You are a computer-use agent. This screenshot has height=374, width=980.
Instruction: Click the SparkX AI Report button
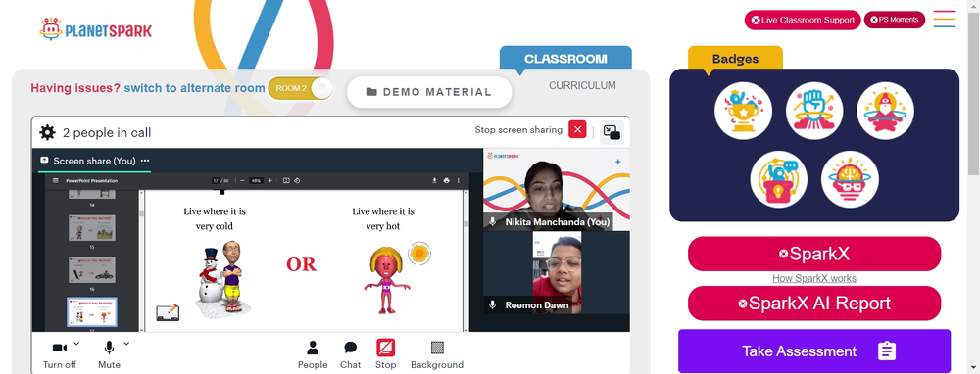point(814,304)
